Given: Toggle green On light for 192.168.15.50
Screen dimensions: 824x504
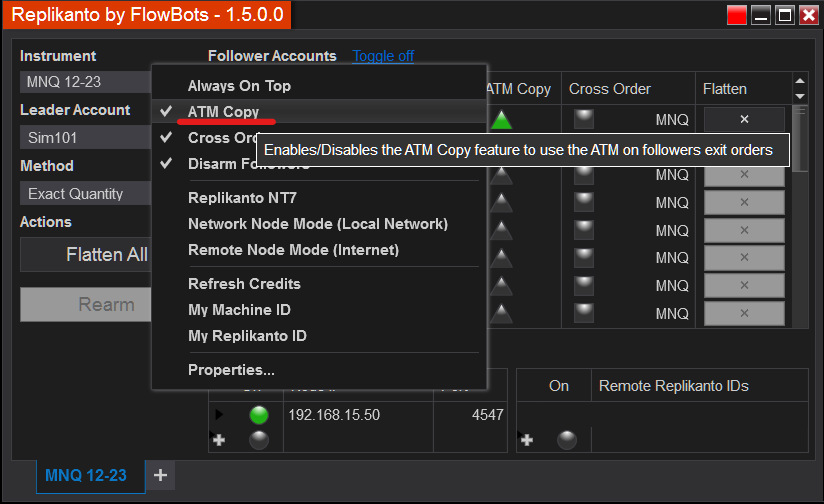Looking at the screenshot, I should coord(259,415).
